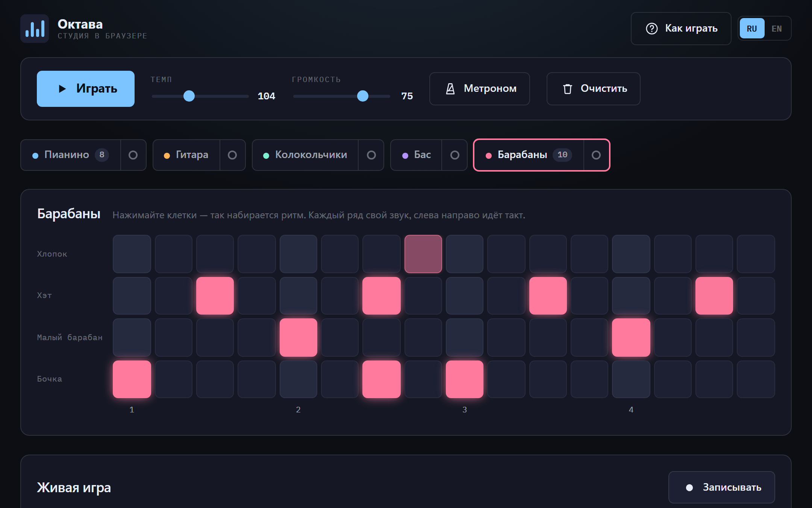Click the trash can icon

point(568,89)
